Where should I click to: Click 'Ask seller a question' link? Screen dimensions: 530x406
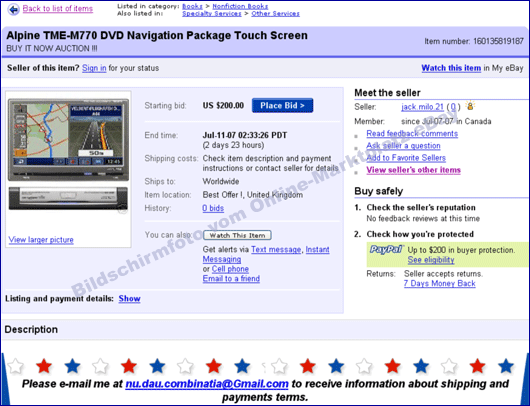pyautogui.click(x=403, y=146)
